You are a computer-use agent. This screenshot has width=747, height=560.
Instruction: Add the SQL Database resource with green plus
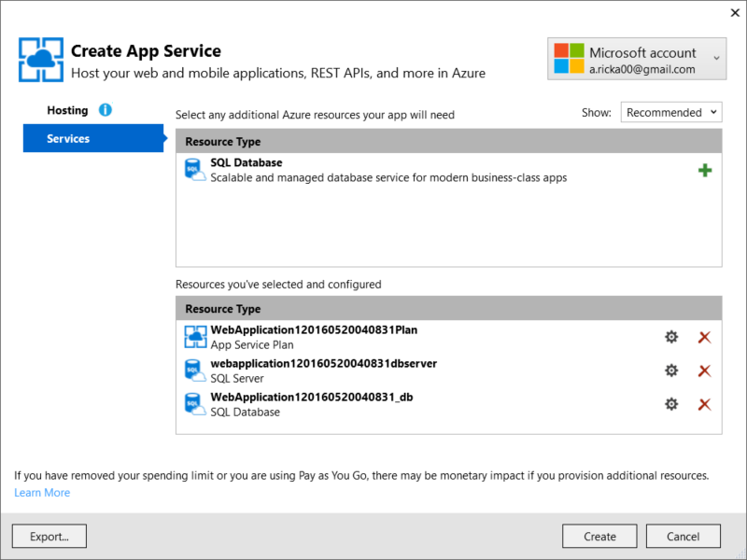coord(705,170)
